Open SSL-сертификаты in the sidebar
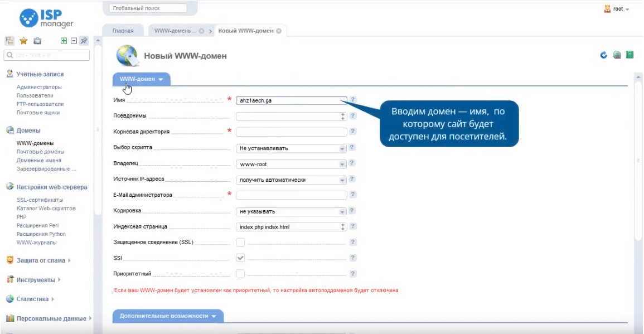 click(x=40, y=200)
